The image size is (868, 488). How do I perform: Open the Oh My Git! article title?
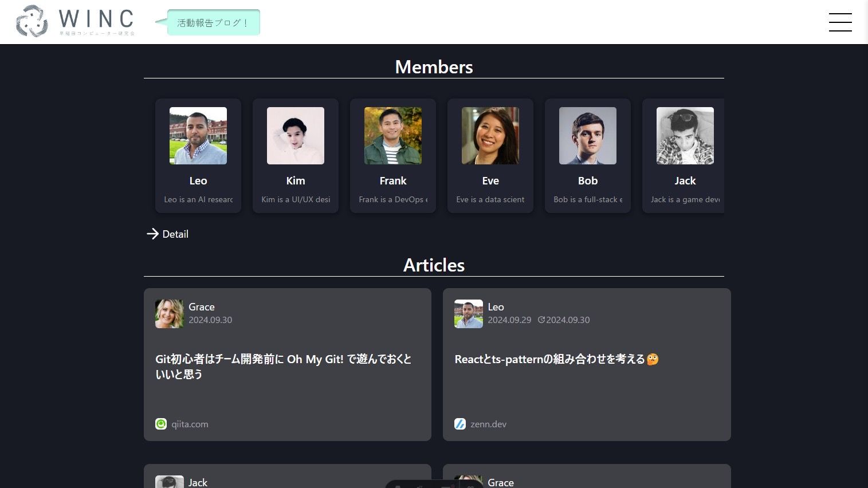[284, 366]
